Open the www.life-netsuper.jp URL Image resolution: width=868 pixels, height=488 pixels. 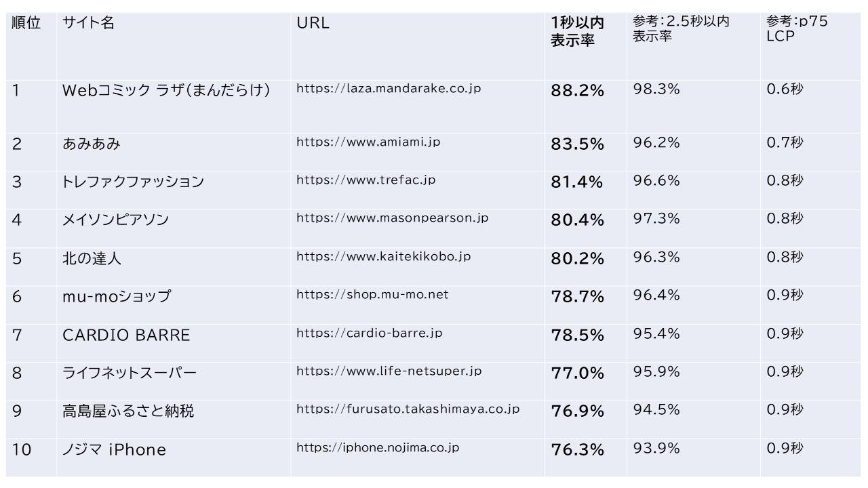coord(389,371)
